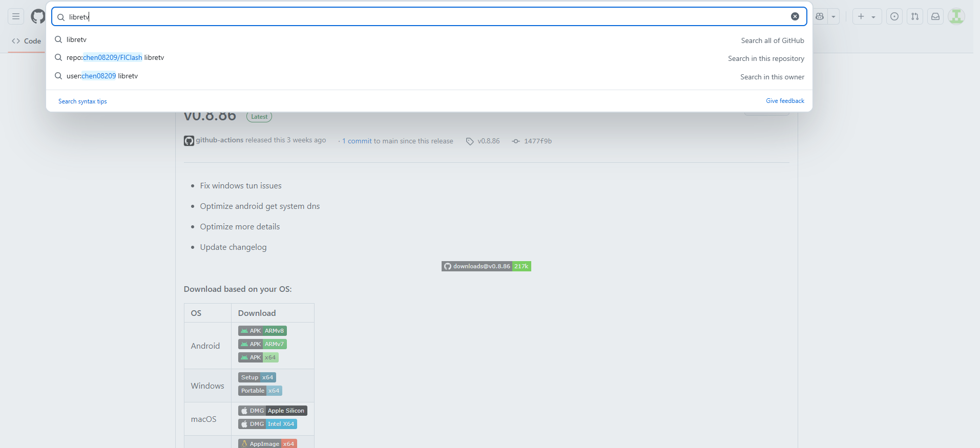Viewport: 980px width, 448px height.
Task: Open the user avatar menu
Action: [956, 16]
